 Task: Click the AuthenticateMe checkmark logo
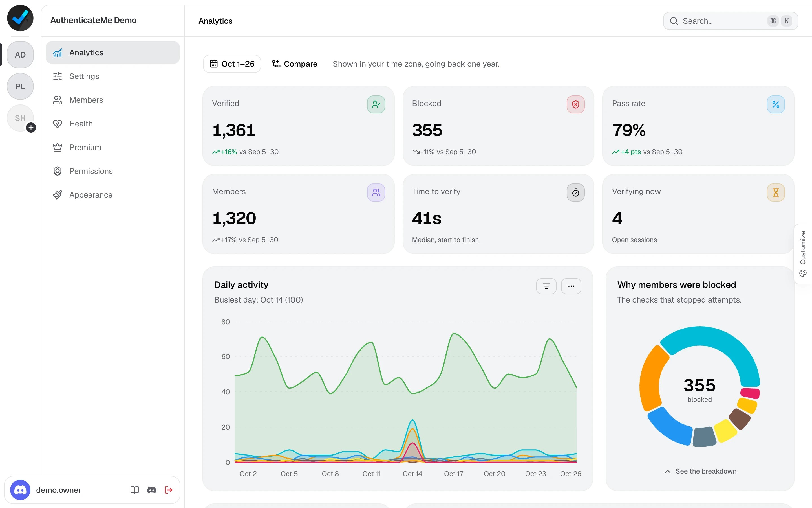click(20, 18)
